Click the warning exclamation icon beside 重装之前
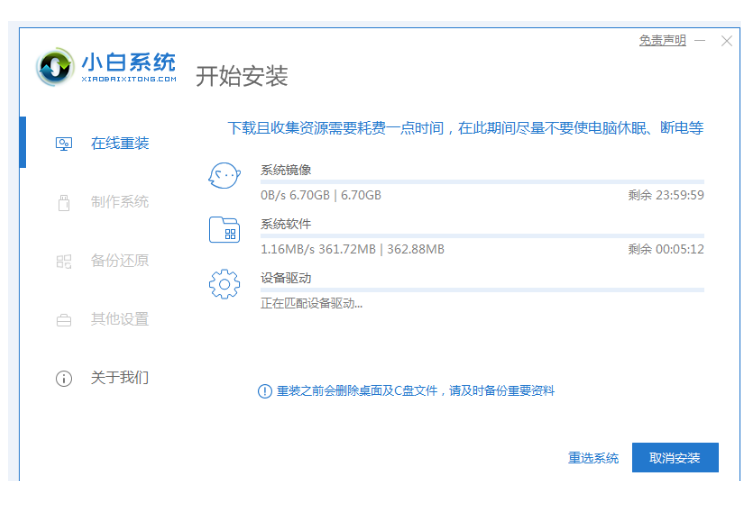 [x=265, y=391]
